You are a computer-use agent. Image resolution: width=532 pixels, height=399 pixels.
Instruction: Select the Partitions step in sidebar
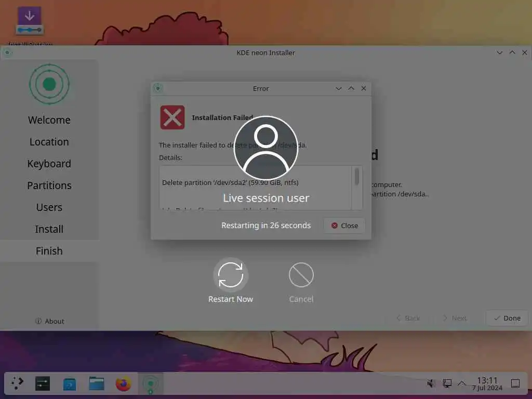point(49,185)
